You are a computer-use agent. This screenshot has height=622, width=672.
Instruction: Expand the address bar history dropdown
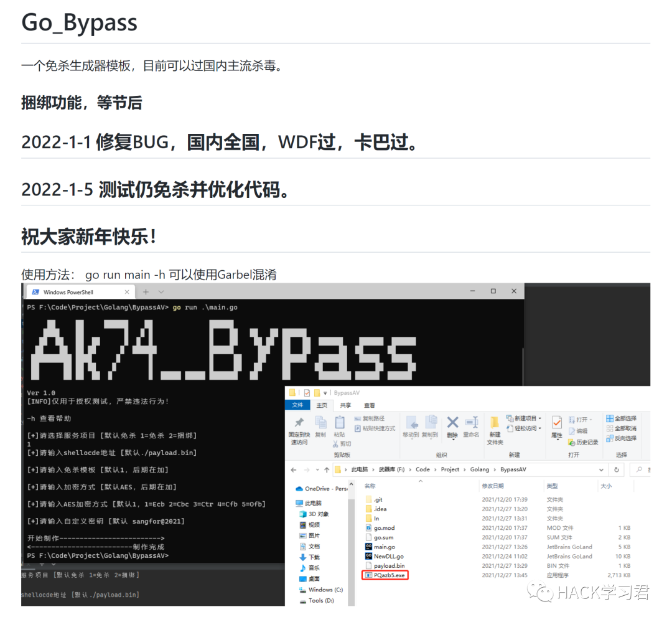point(601,469)
